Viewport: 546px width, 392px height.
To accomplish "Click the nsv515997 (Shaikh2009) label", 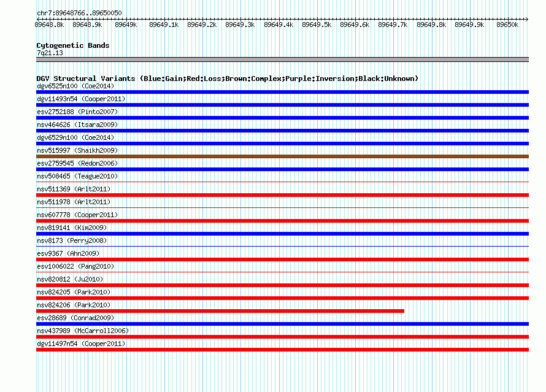I will click(77, 150).
